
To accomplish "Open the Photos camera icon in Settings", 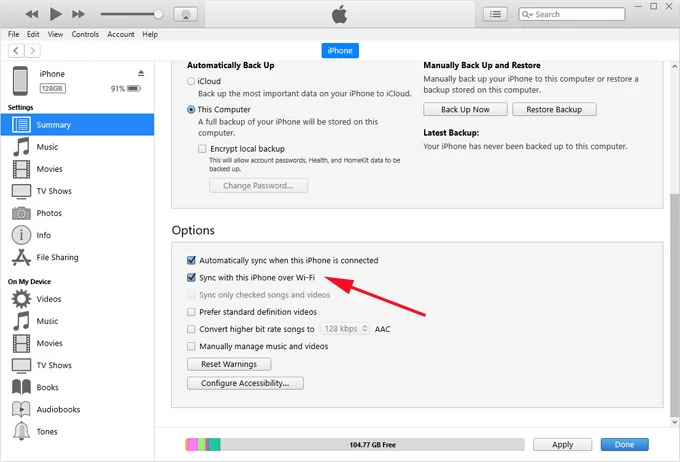I will (x=21, y=213).
